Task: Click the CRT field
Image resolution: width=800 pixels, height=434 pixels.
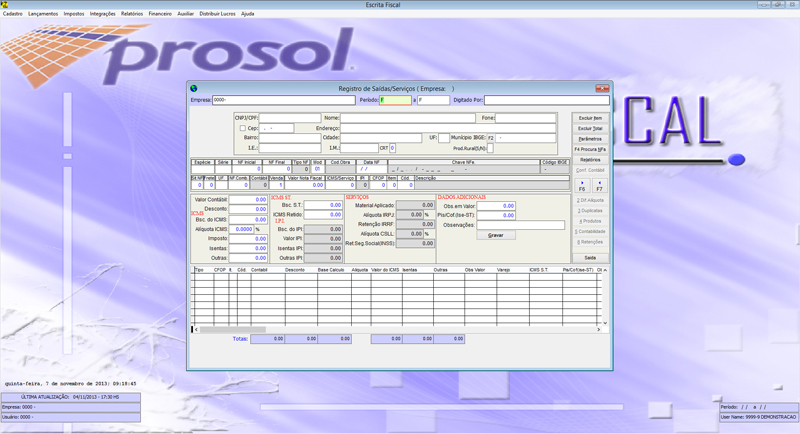Action: coord(392,148)
